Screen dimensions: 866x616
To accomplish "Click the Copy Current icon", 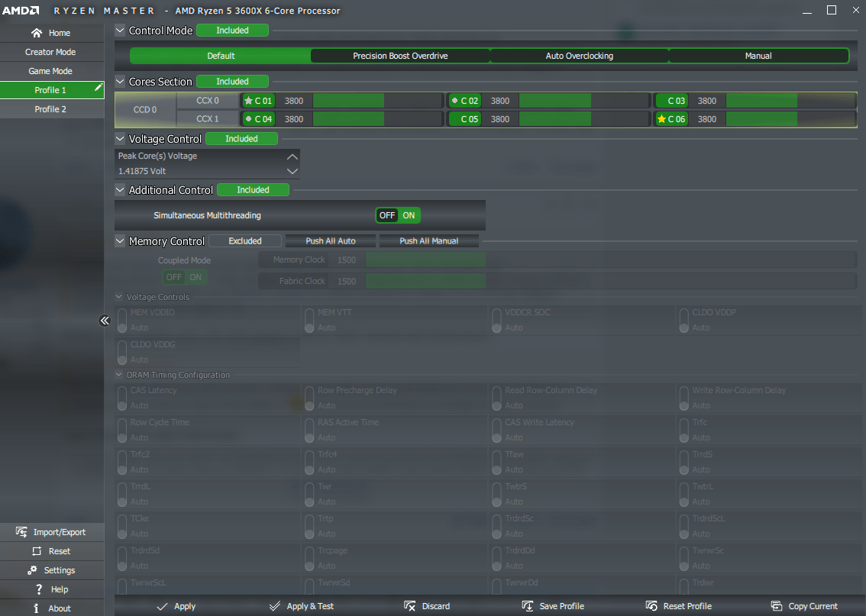I will (777, 606).
